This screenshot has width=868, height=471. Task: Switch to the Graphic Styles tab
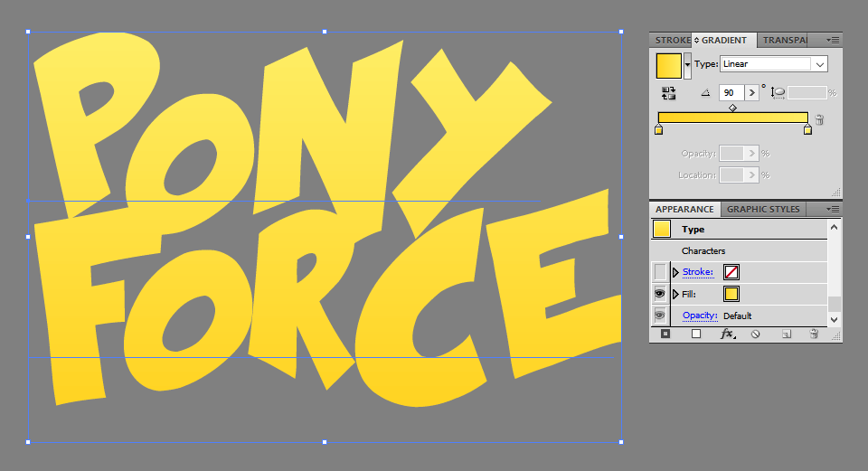pos(763,209)
